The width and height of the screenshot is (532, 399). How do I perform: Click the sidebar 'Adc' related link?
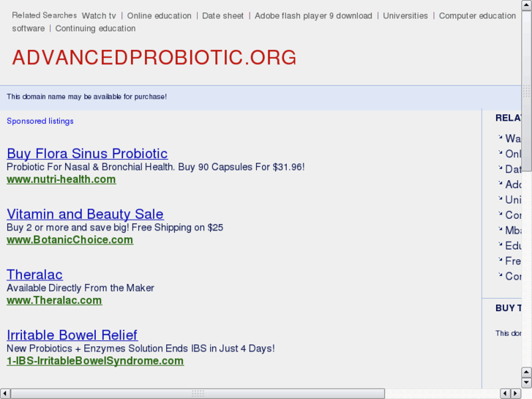pos(513,184)
